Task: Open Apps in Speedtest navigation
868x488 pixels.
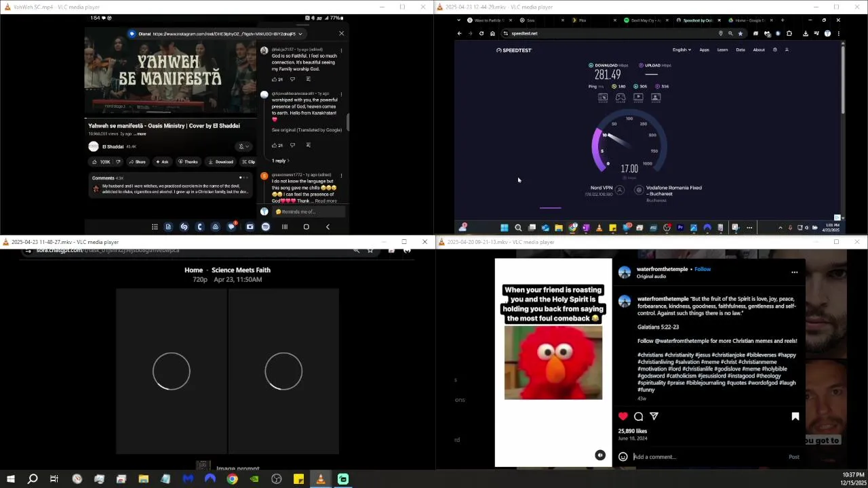Action: (705, 49)
